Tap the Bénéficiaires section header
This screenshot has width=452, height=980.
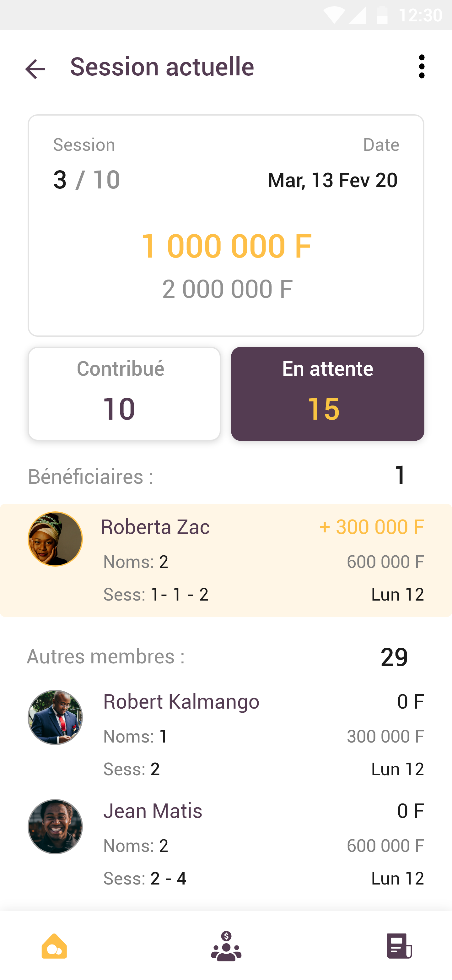pos(91,476)
